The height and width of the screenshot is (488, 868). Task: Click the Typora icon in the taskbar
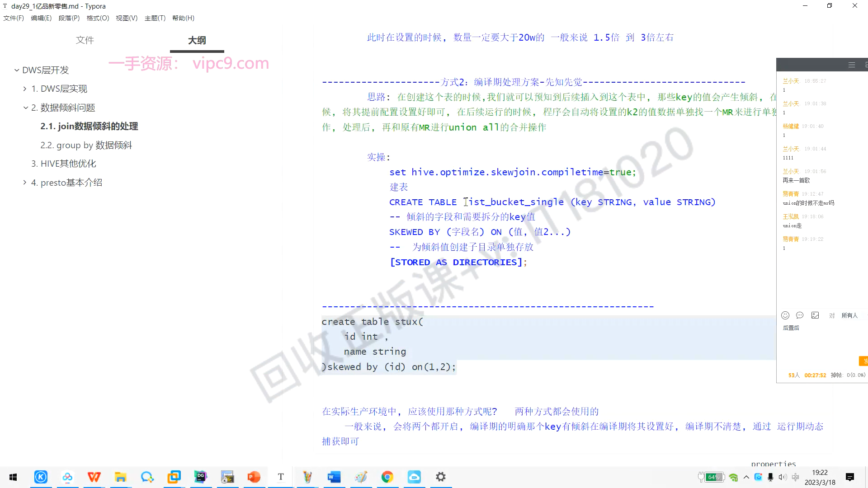pyautogui.click(x=281, y=477)
